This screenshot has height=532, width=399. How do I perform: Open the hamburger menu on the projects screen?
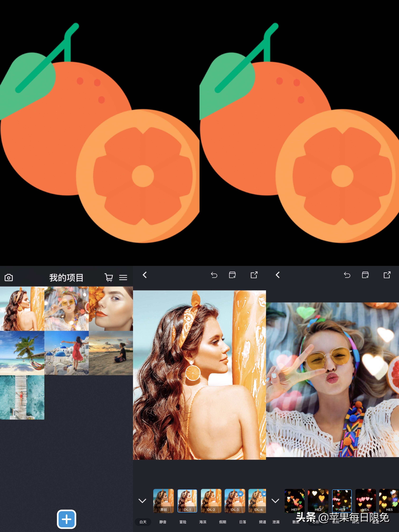click(123, 277)
